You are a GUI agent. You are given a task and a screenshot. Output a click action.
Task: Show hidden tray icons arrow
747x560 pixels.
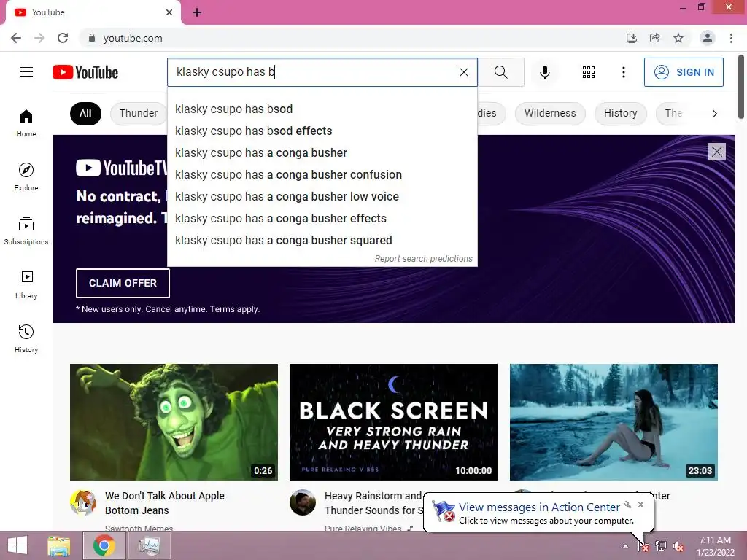[x=625, y=546]
